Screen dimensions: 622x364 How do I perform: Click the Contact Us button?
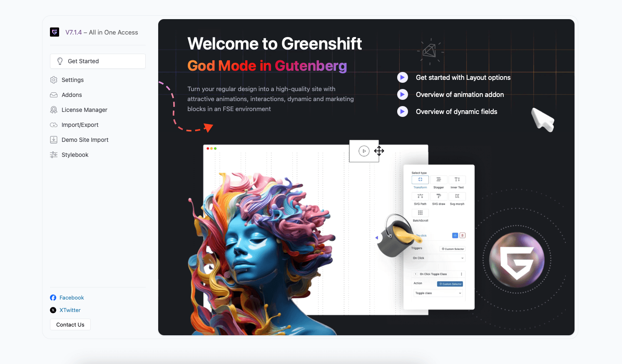tap(70, 324)
